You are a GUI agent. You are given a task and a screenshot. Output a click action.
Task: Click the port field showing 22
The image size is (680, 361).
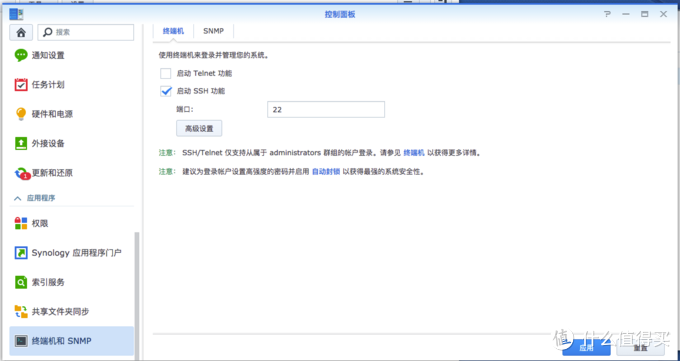(326, 110)
